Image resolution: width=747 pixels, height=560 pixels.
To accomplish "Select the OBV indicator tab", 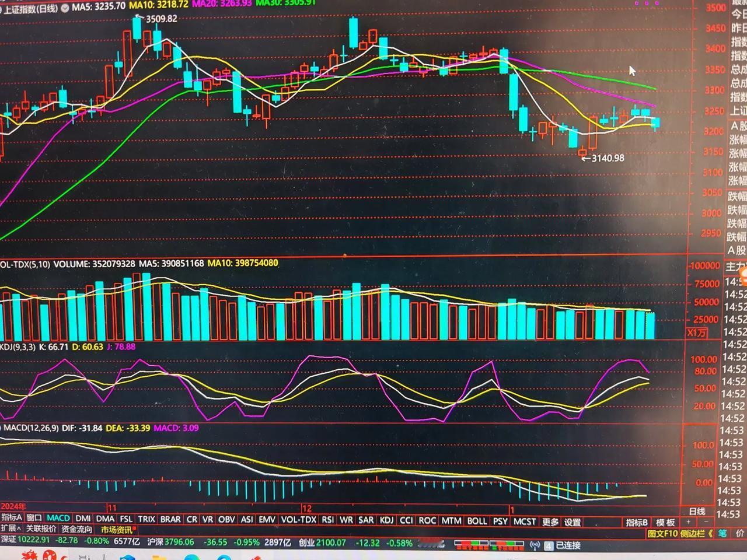I will click(226, 519).
